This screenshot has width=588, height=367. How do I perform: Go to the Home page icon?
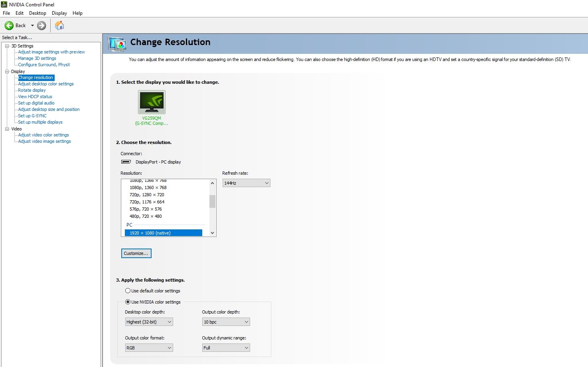tap(59, 26)
